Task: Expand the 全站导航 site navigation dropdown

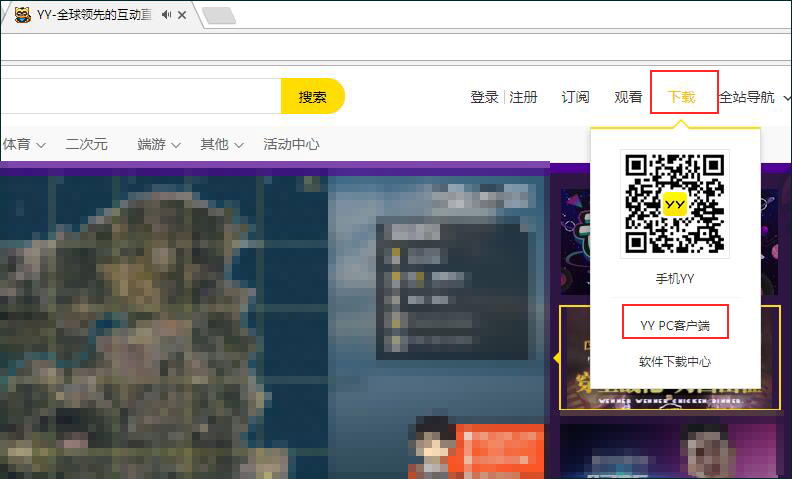Action: pos(755,97)
